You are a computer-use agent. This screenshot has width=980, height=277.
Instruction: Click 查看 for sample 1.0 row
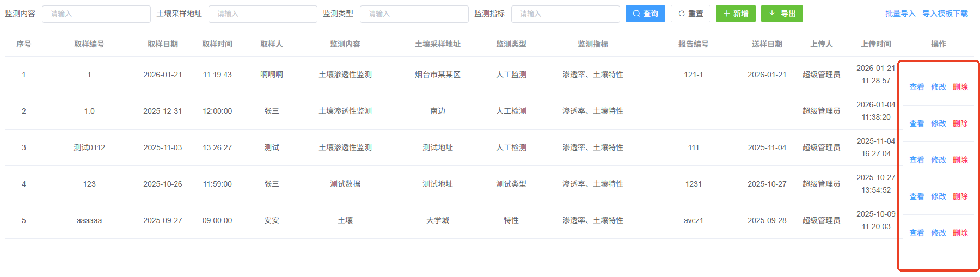click(917, 124)
